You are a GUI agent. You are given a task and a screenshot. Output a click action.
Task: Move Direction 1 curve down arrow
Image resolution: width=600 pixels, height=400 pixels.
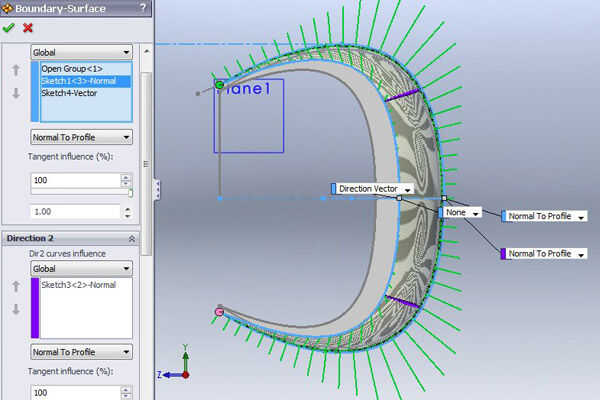pyautogui.click(x=16, y=93)
